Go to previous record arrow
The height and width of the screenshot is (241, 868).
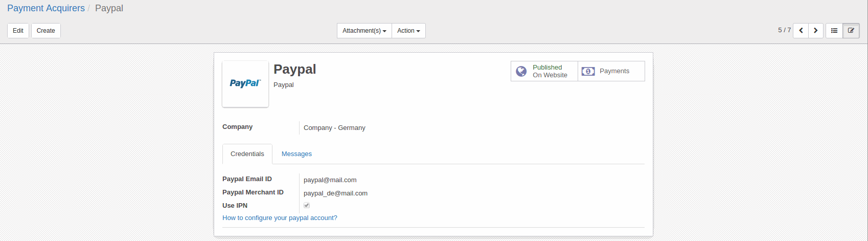(801, 31)
